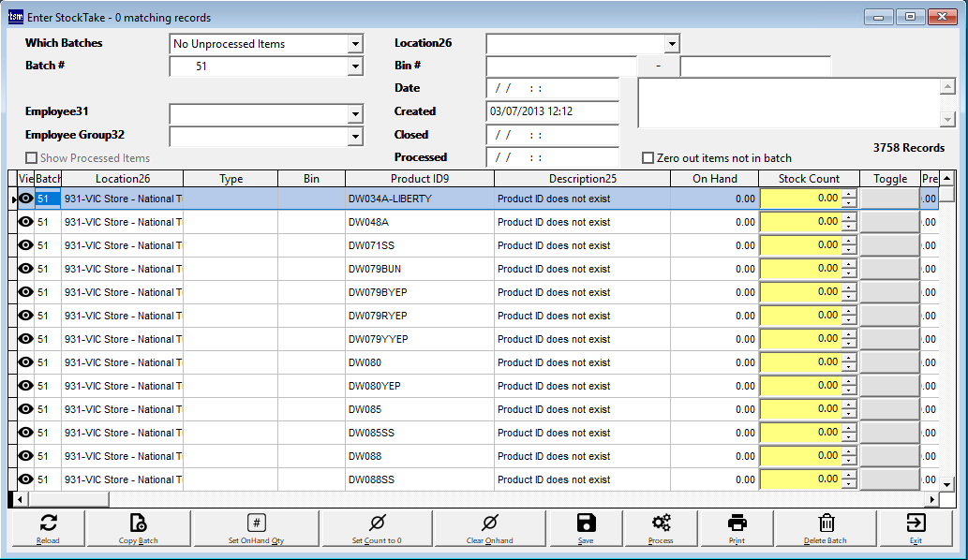Process the current batch
968x560 pixels.
point(660,527)
